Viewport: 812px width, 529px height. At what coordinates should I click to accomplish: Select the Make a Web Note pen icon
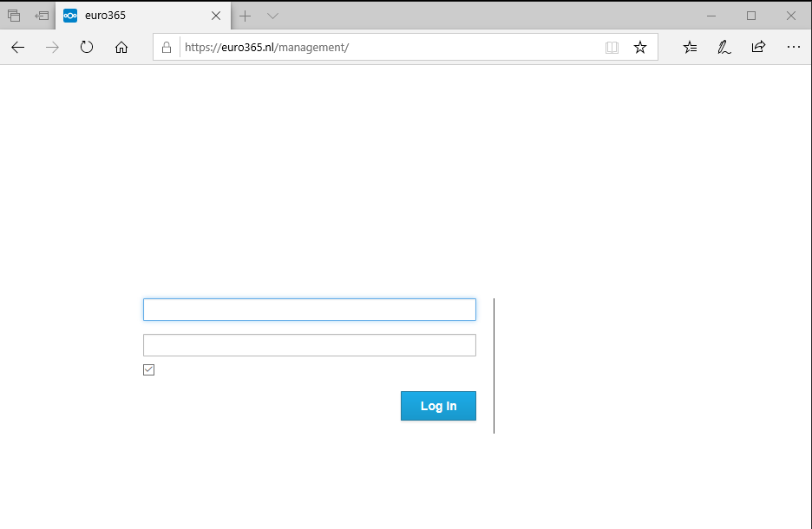pos(724,48)
